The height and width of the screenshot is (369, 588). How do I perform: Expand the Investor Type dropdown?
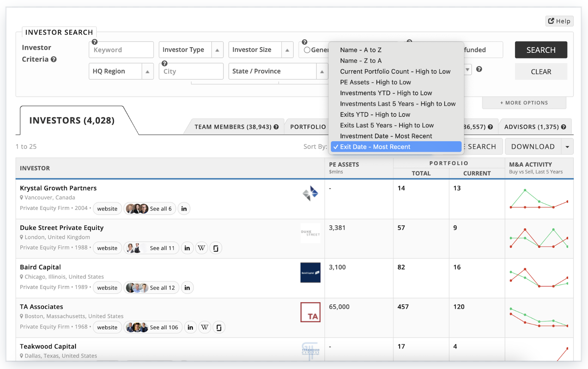click(x=191, y=50)
